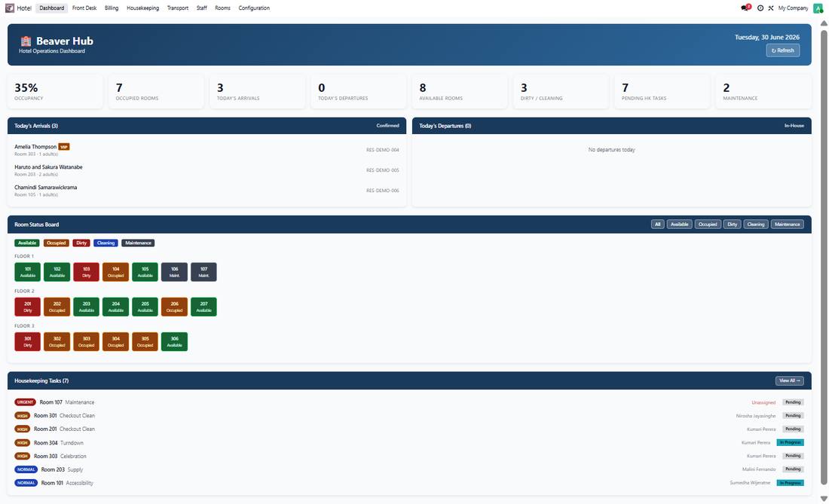Open the Hotel app home icon
829x504 pixels.
pyautogui.click(x=10, y=8)
